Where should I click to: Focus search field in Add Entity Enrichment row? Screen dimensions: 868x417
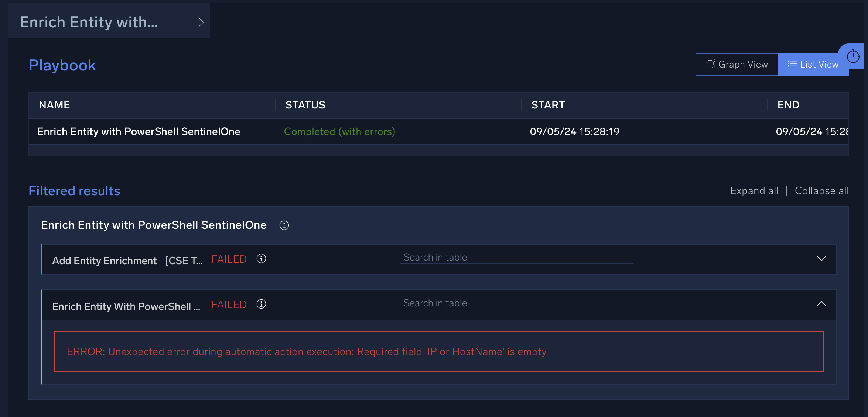coord(516,258)
